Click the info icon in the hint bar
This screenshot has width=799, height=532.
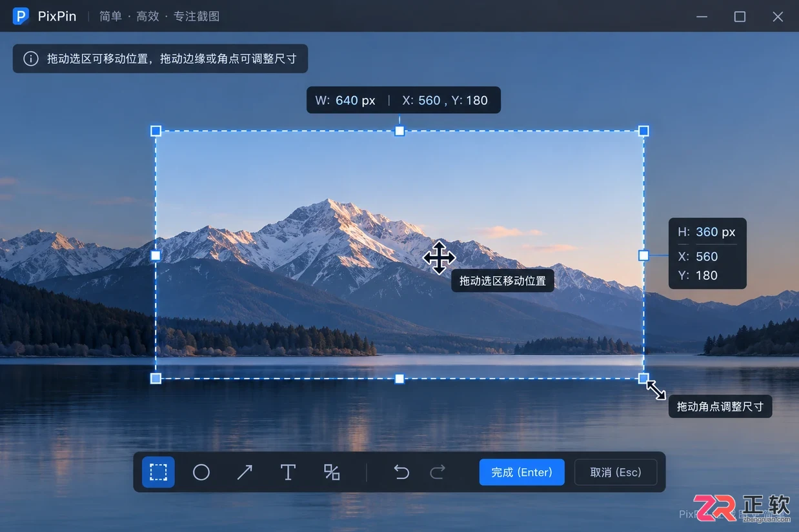pos(30,59)
